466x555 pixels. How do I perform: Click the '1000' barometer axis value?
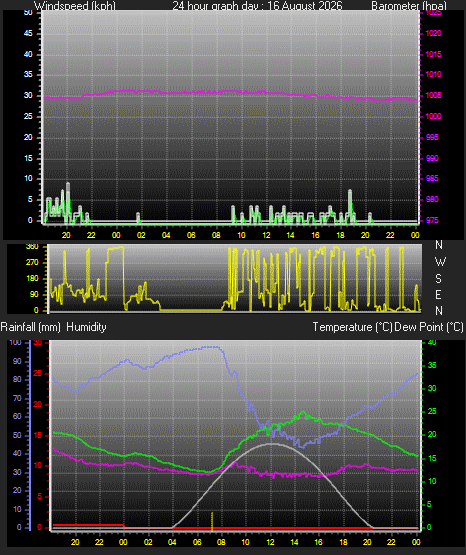pos(433,116)
